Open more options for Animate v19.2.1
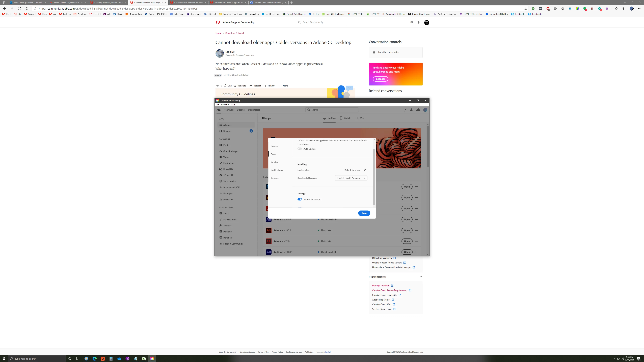Screen dimensions: 644x362 416,230
